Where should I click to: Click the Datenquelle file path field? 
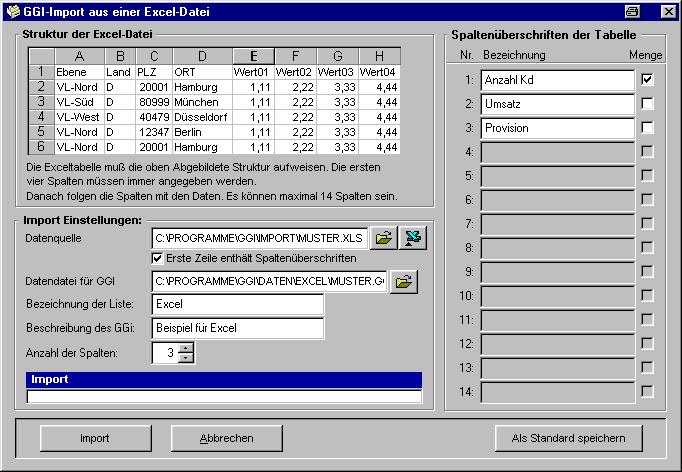click(x=258, y=238)
